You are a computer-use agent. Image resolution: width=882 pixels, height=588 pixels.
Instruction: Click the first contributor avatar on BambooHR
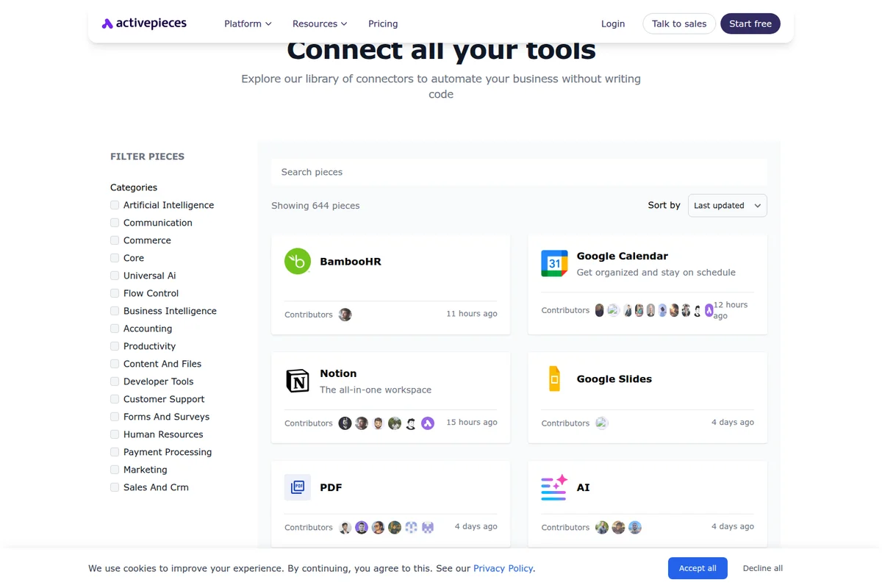coord(345,314)
